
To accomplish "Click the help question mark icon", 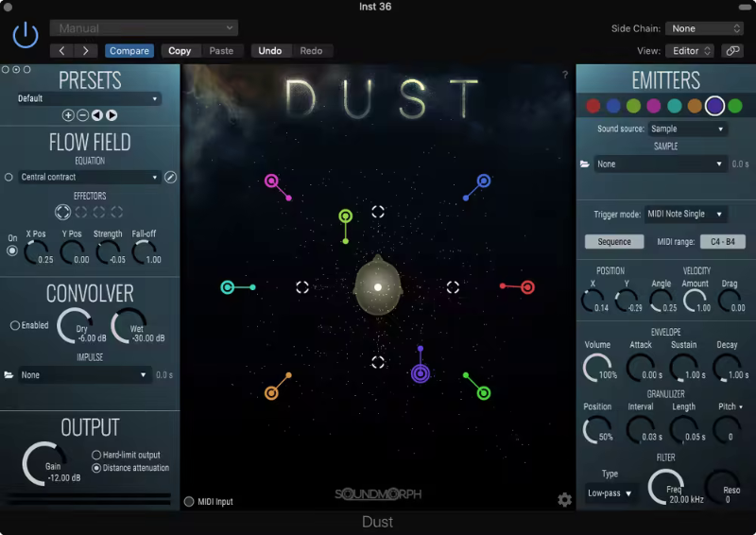I will point(565,75).
